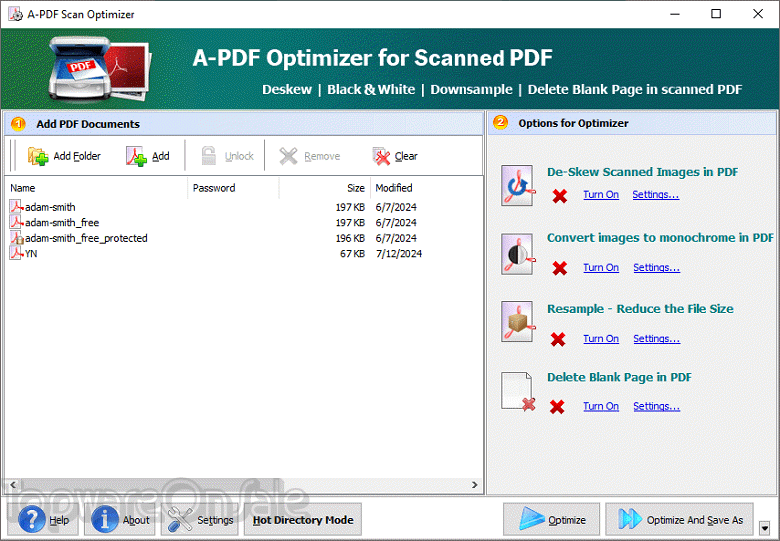Click the Add PDF toolbar button
This screenshot has height=541, width=780.
(x=148, y=156)
